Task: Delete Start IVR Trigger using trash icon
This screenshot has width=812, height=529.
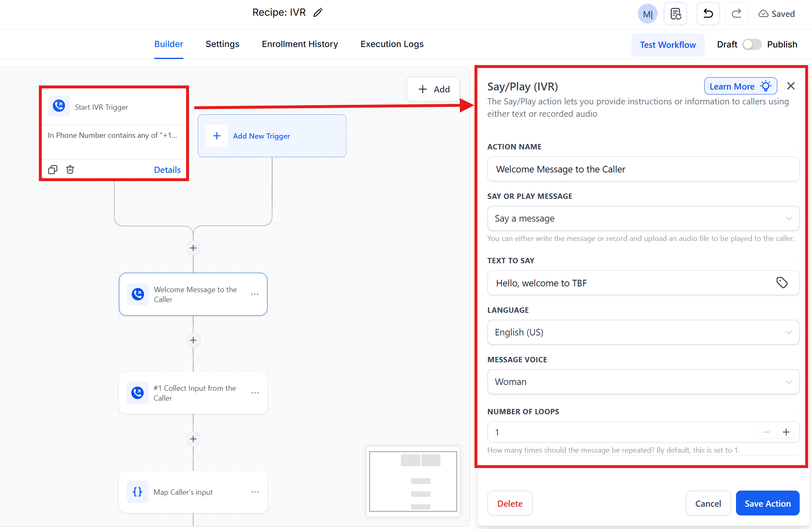Action: pyautogui.click(x=70, y=170)
